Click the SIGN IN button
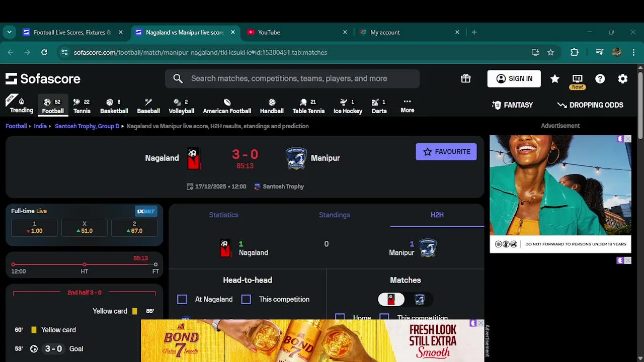Image resolution: width=644 pixels, height=362 pixels. tap(514, 79)
